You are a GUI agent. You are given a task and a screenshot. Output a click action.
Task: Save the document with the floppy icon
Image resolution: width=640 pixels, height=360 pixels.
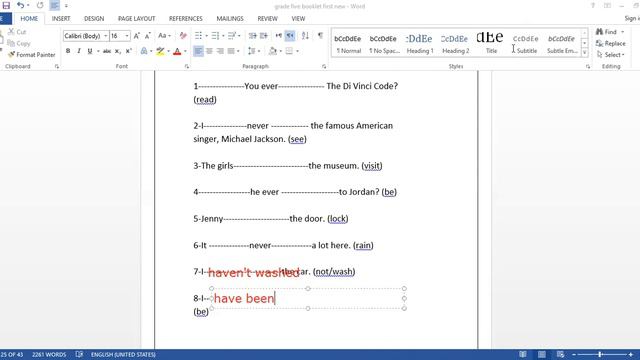(6, 6)
